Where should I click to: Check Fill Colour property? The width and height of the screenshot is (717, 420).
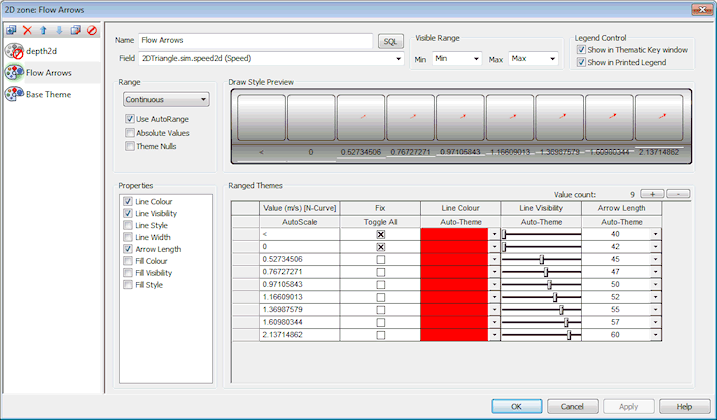[128, 261]
